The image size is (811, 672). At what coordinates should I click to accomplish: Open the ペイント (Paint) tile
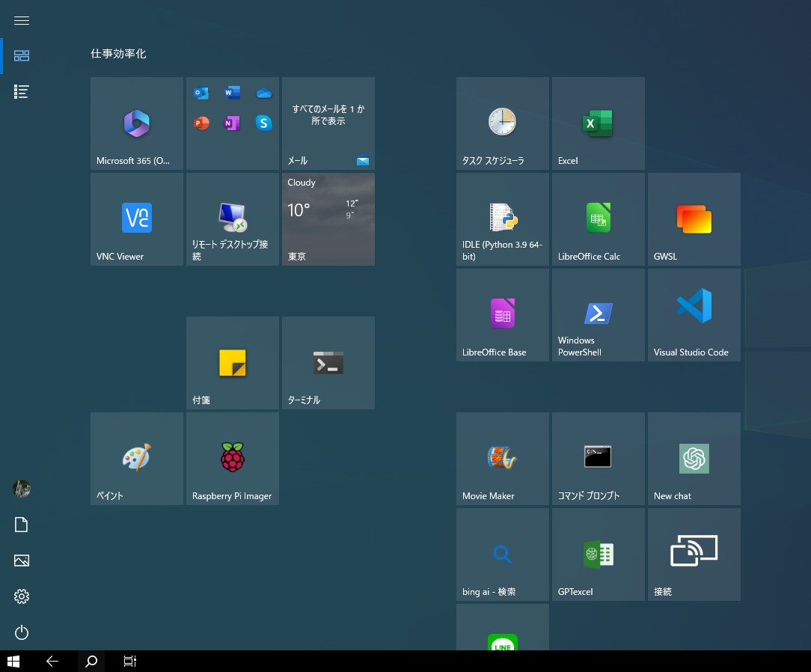click(137, 459)
